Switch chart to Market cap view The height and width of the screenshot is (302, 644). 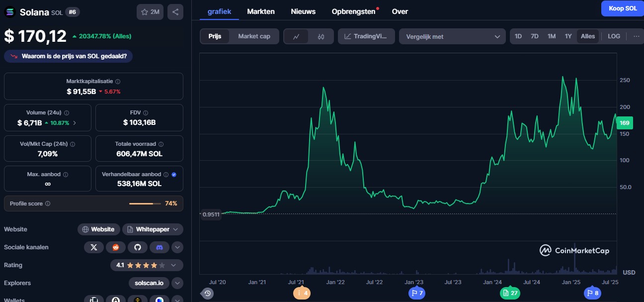(254, 36)
